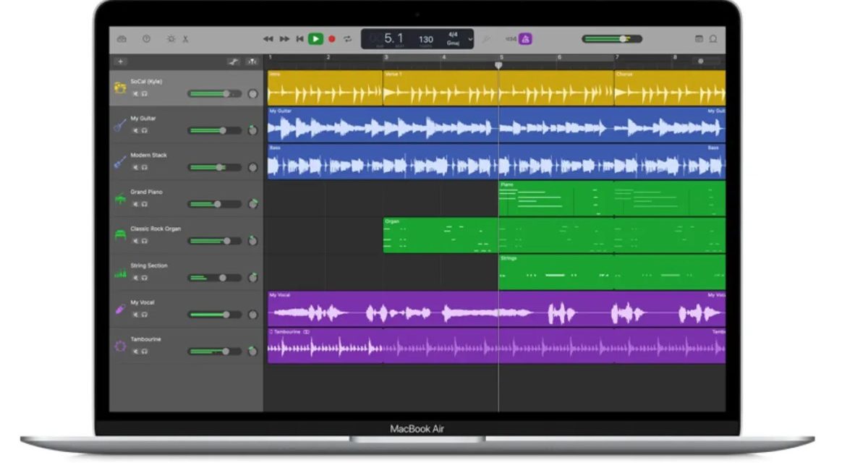Click the drum kit icon for SoCal (Kyle)

click(x=120, y=88)
